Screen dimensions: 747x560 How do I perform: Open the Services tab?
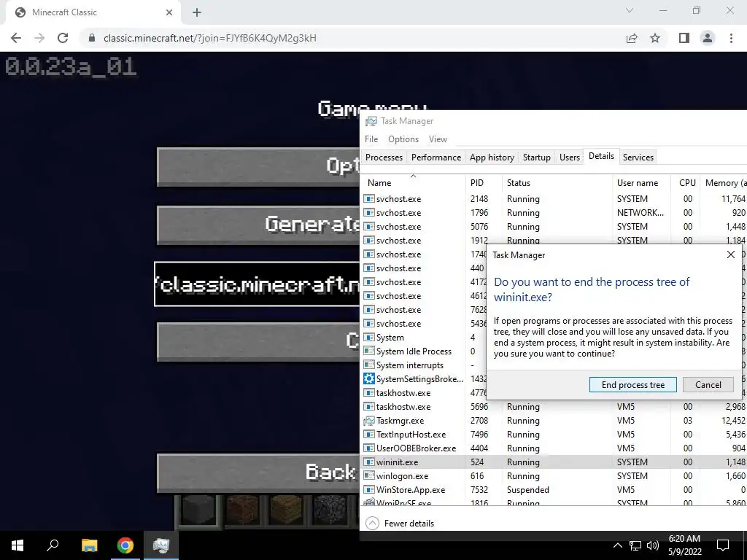click(x=638, y=157)
